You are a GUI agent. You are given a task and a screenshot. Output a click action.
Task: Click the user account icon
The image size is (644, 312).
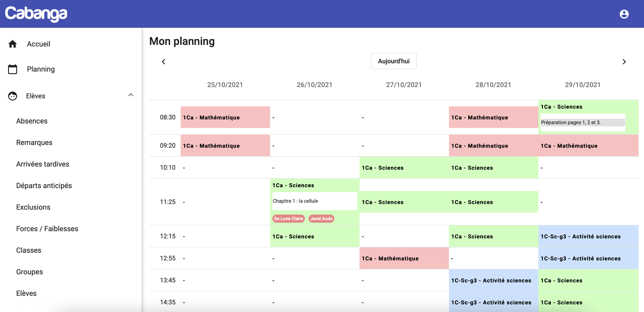tap(624, 14)
